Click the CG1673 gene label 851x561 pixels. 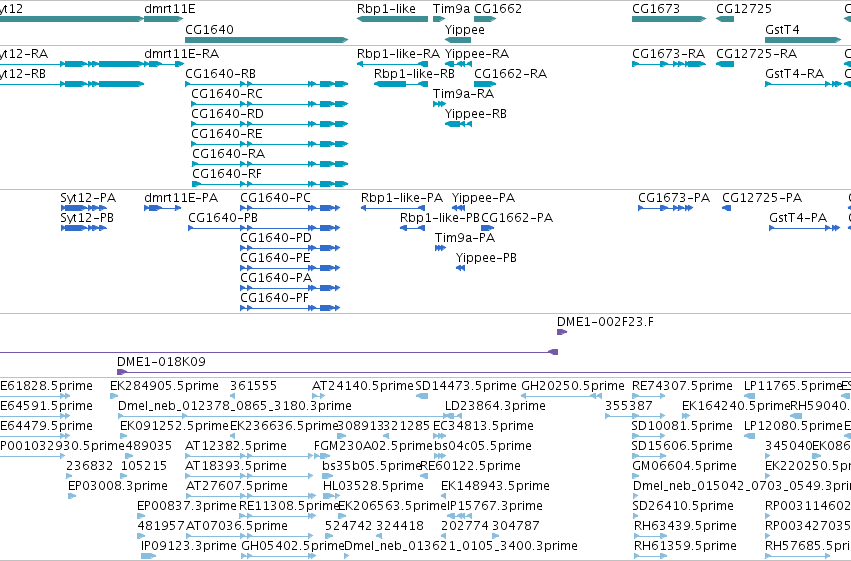[x=656, y=9]
